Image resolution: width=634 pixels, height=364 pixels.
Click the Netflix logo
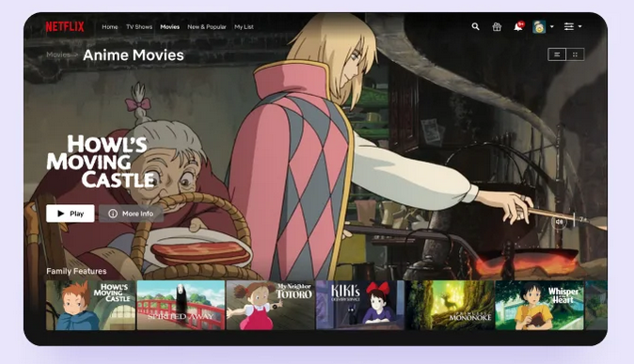(65, 26)
